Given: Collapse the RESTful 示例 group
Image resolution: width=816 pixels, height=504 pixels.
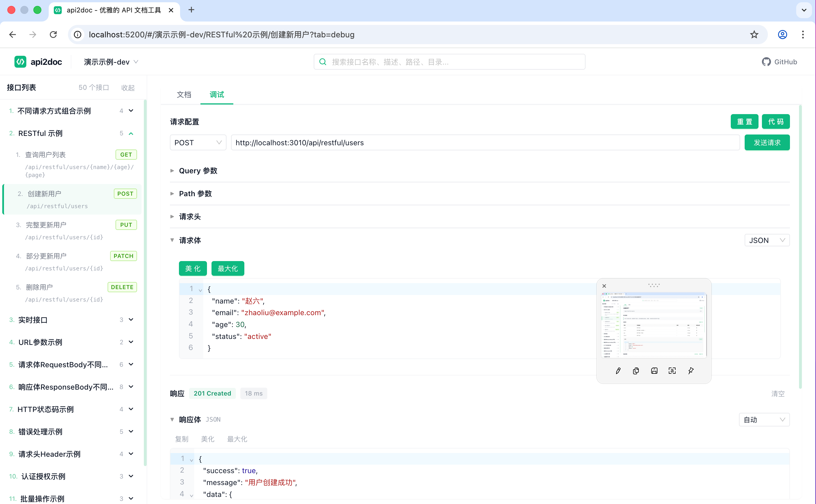Looking at the screenshot, I should [131, 133].
